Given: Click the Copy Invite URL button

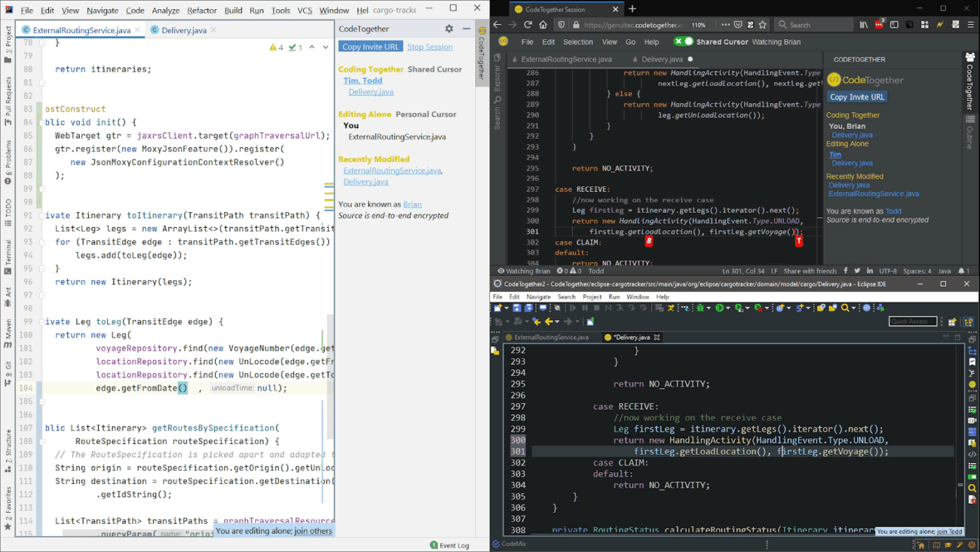Looking at the screenshot, I should click(370, 46).
